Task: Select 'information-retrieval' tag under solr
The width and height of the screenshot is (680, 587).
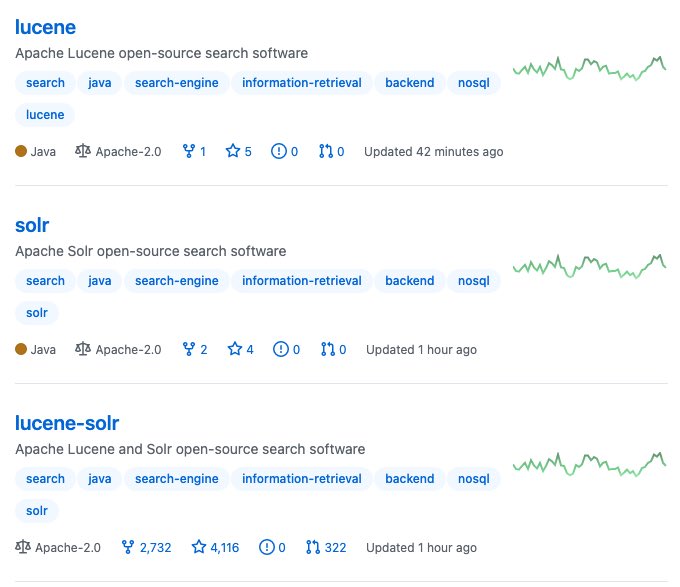Action: pos(301,281)
